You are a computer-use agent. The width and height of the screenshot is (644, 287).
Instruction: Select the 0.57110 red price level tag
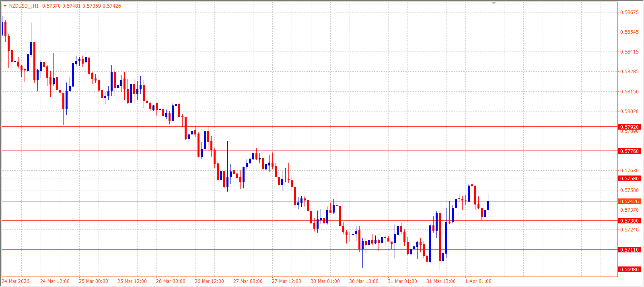629,250
